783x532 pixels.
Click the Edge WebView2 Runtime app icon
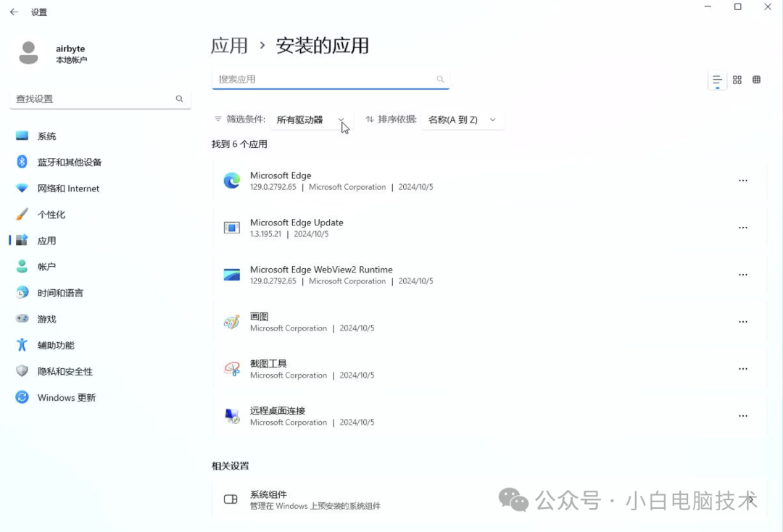coord(232,275)
